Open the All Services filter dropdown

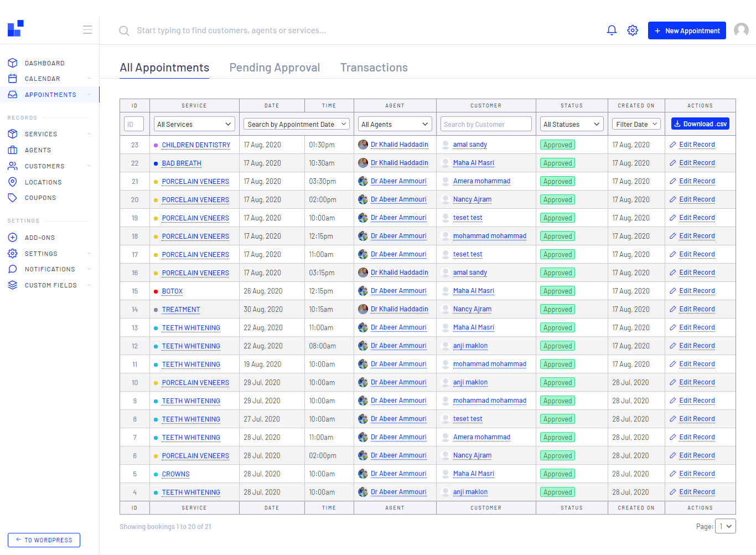(194, 125)
